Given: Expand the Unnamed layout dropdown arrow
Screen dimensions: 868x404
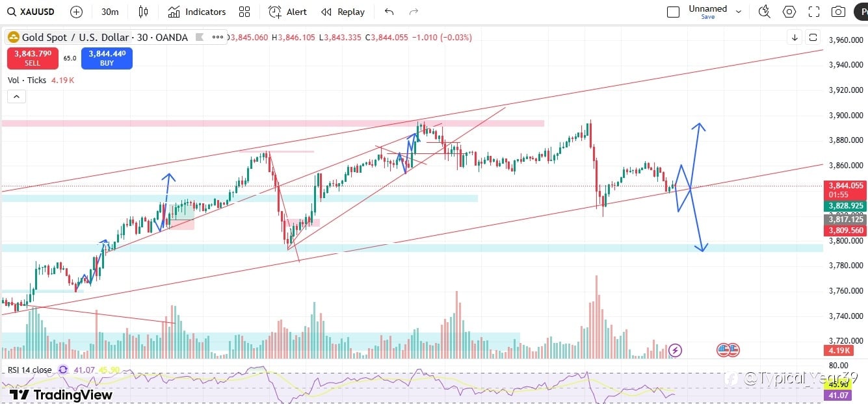Looking at the screenshot, I should [x=739, y=12].
